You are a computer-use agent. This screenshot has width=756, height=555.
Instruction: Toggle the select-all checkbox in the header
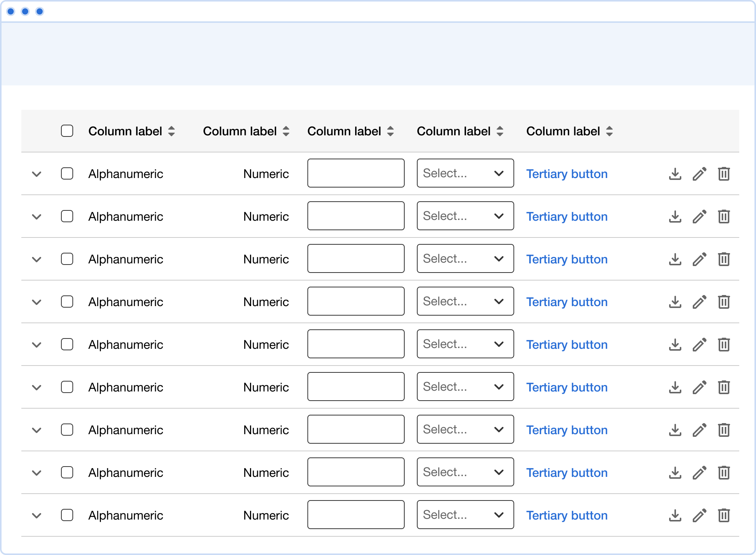point(67,131)
